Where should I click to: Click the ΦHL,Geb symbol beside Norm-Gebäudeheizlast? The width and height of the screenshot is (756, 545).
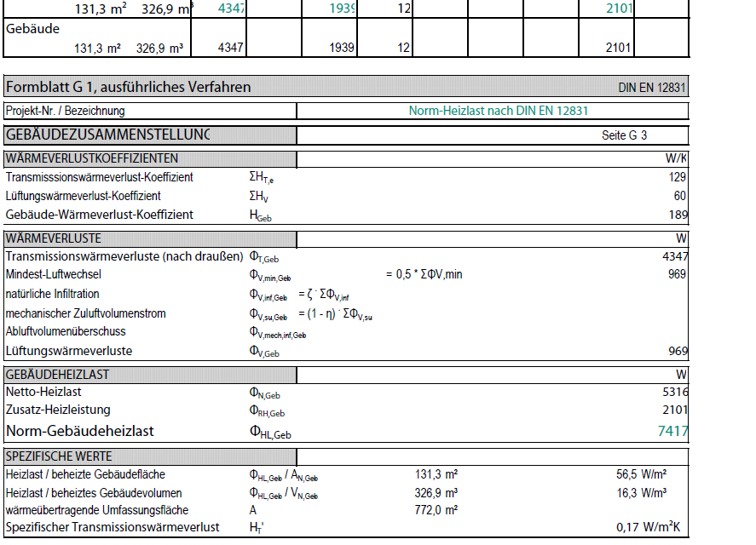click(270, 432)
